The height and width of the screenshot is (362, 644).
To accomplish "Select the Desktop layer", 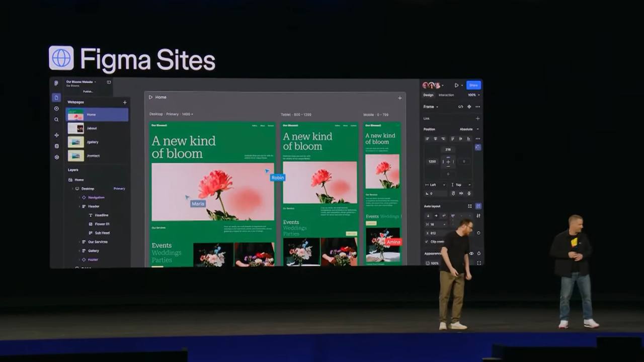I will point(88,189).
